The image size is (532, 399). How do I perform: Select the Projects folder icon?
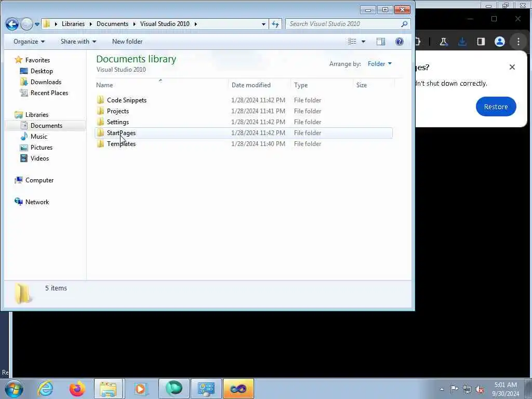point(100,111)
